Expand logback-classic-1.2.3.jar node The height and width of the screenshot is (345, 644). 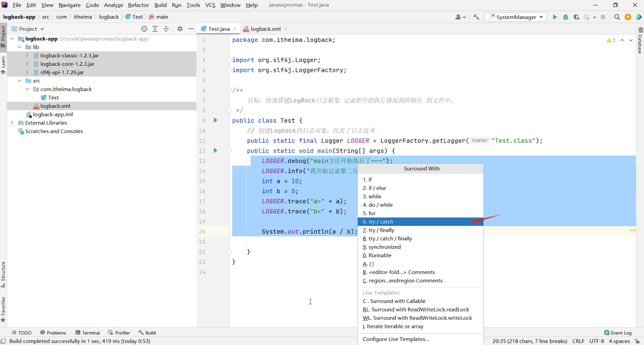click(x=27, y=56)
